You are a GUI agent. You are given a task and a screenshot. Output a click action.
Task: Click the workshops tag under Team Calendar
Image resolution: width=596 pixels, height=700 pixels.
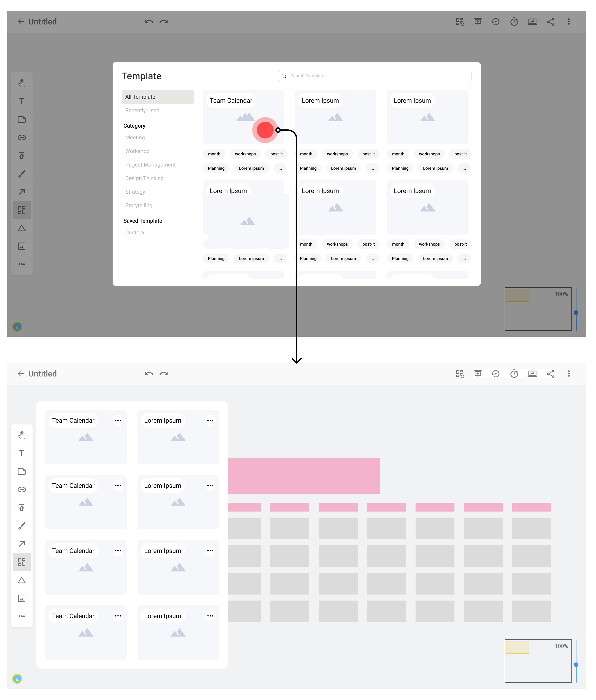(245, 154)
